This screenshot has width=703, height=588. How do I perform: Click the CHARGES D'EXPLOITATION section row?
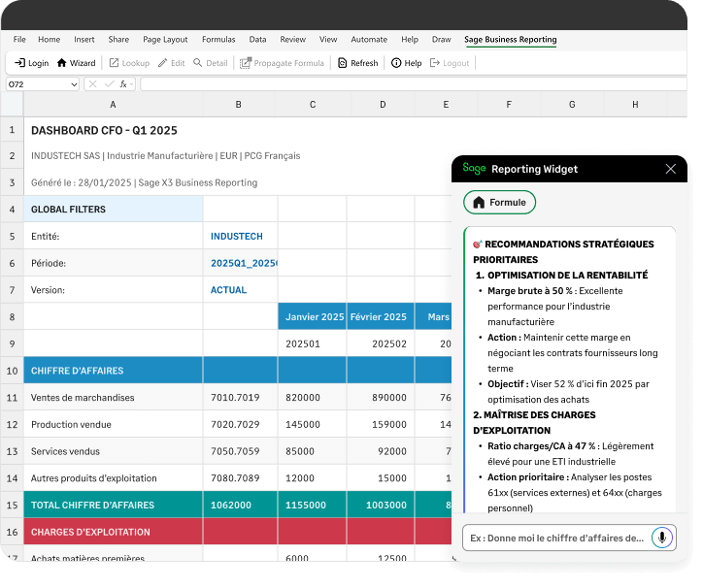pyautogui.click(x=237, y=532)
